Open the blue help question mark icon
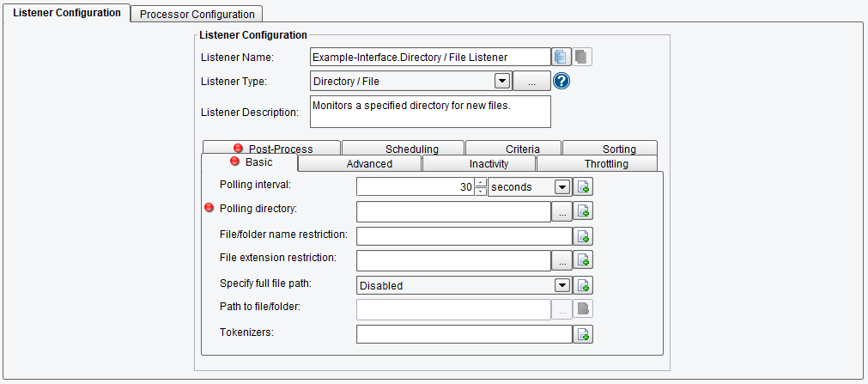Image resolution: width=868 pixels, height=384 pixels. 561,82
